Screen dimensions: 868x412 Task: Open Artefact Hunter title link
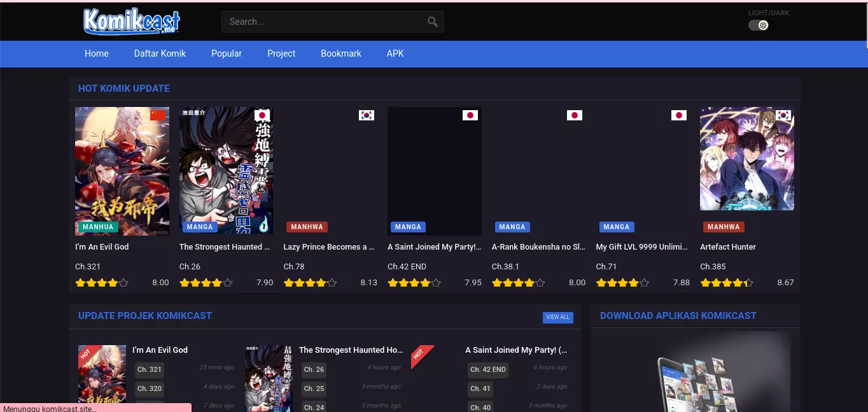click(728, 247)
